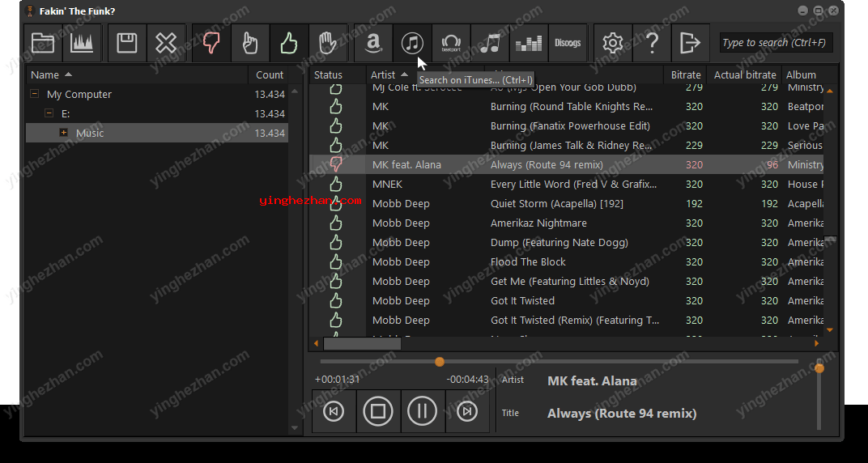Click actual bitrate 96 cell
Image resolution: width=868 pixels, height=463 pixels.
click(x=772, y=165)
